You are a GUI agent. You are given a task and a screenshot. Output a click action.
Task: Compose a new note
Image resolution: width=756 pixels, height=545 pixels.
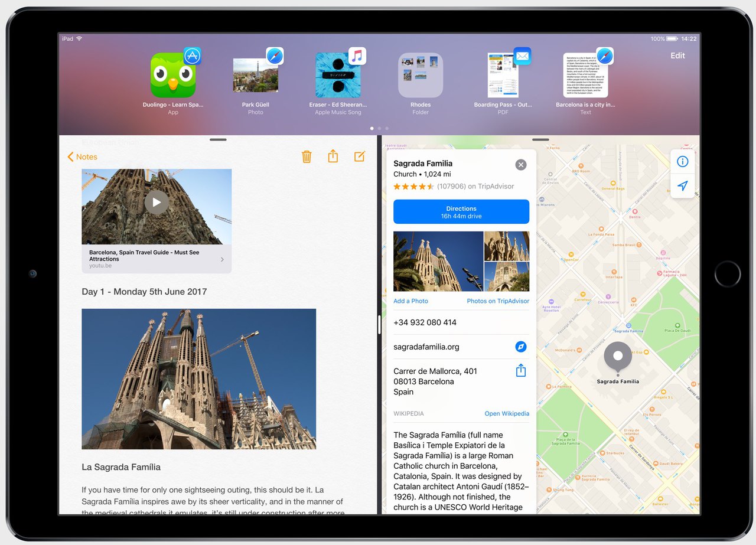[359, 156]
